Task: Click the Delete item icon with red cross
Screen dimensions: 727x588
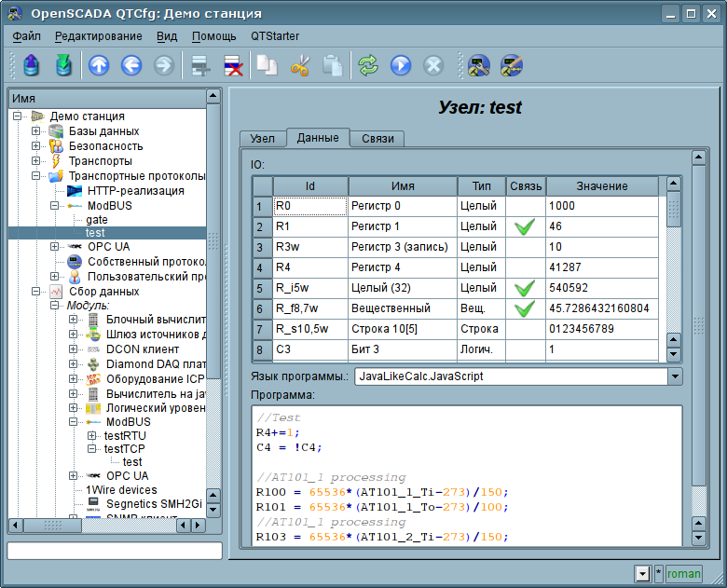Action: click(233, 65)
